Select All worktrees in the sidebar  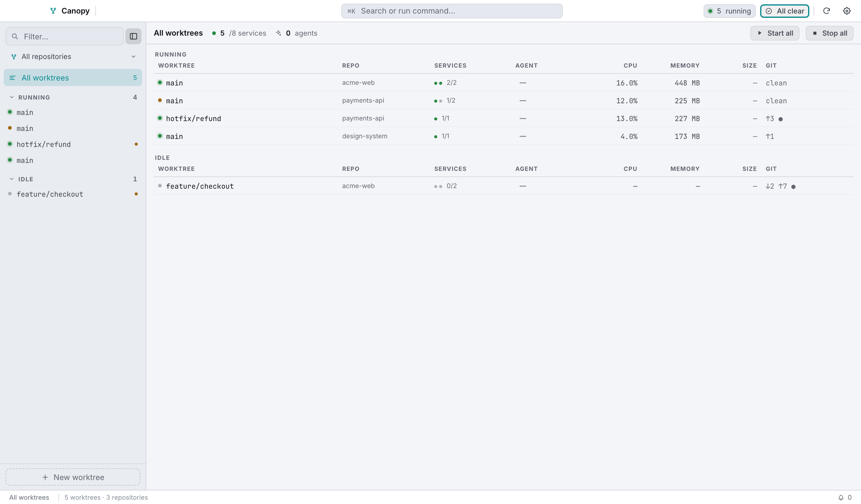click(73, 78)
